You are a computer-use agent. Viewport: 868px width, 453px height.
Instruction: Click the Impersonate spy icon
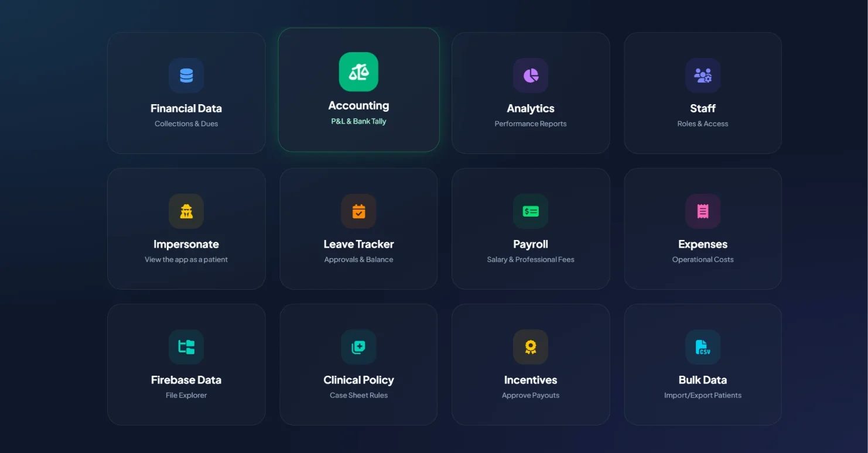point(186,211)
